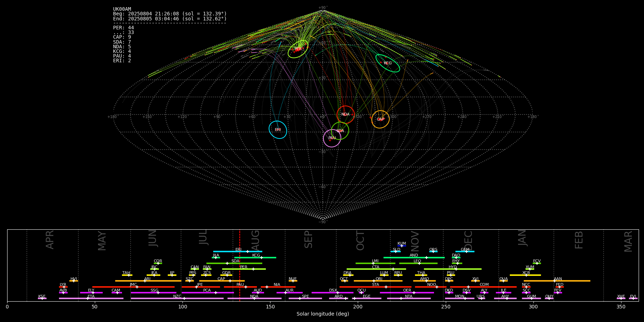
Task: Click the CTA shower bar in timeline
Action: [376, 269]
